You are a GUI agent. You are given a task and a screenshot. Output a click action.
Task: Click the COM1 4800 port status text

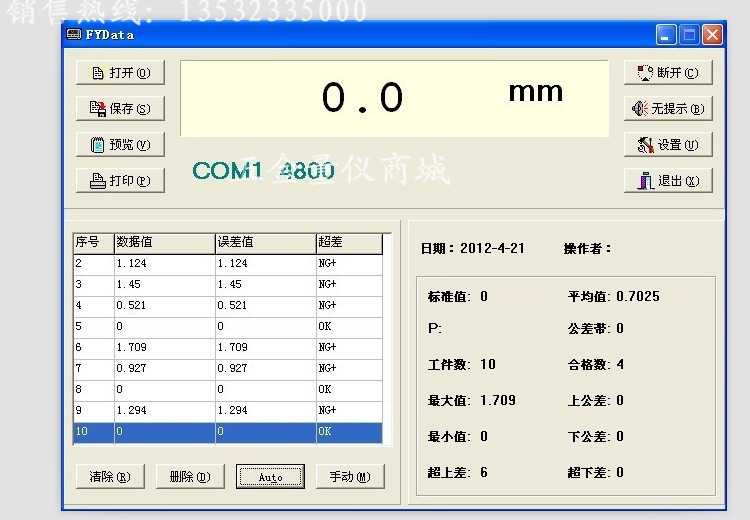click(263, 171)
